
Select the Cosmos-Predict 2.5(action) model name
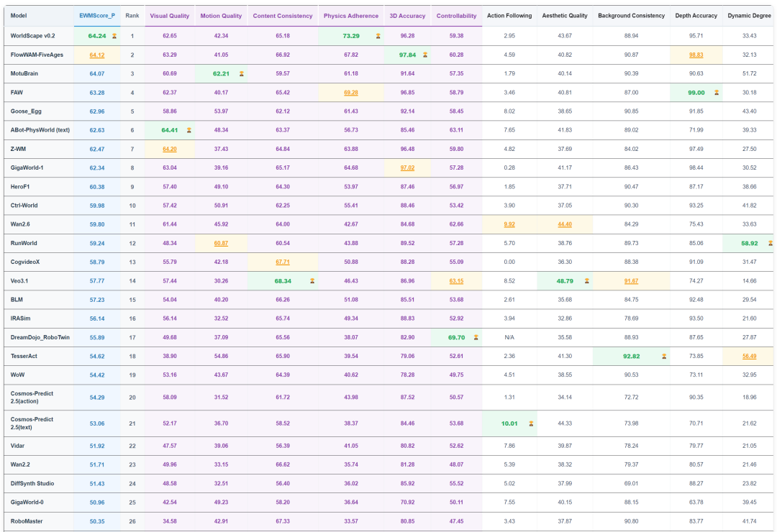pos(32,398)
